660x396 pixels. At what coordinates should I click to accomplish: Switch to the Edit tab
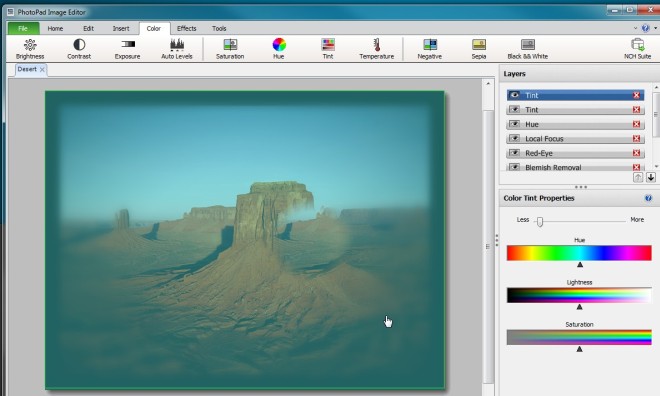[x=88, y=28]
